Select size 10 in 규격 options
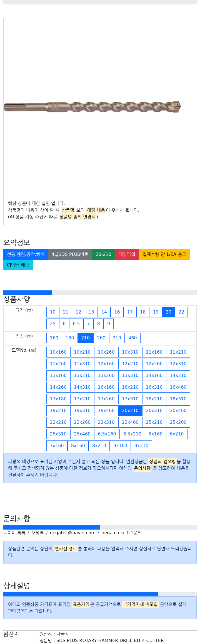Screen dimensions: 200x644 tap(53, 312)
